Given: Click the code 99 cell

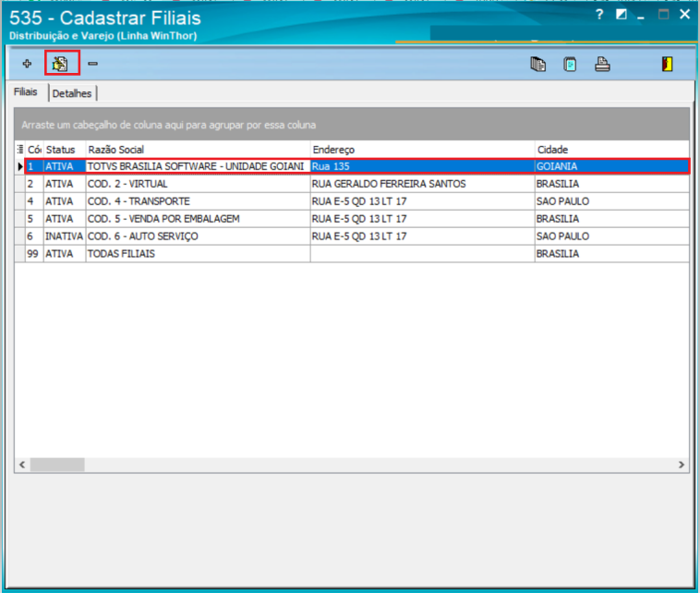Looking at the screenshot, I should click(32, 254).
